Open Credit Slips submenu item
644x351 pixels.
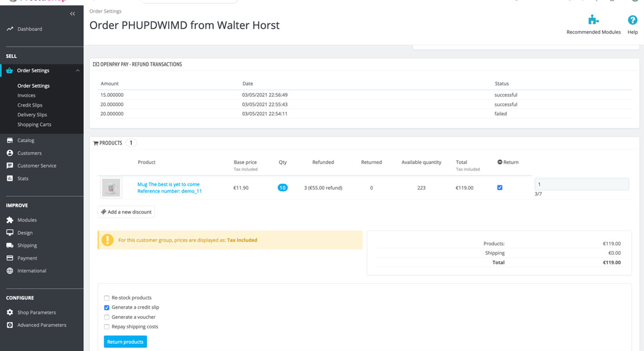click(x=30, y=105)
